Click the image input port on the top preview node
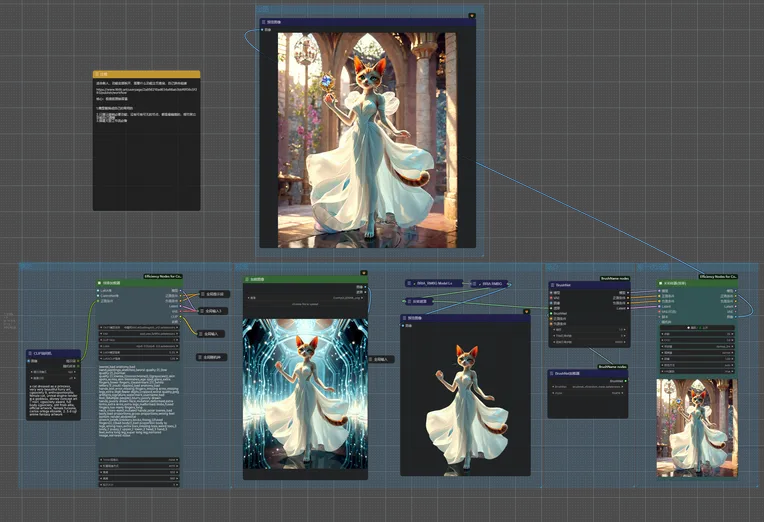 click(262, 30)
